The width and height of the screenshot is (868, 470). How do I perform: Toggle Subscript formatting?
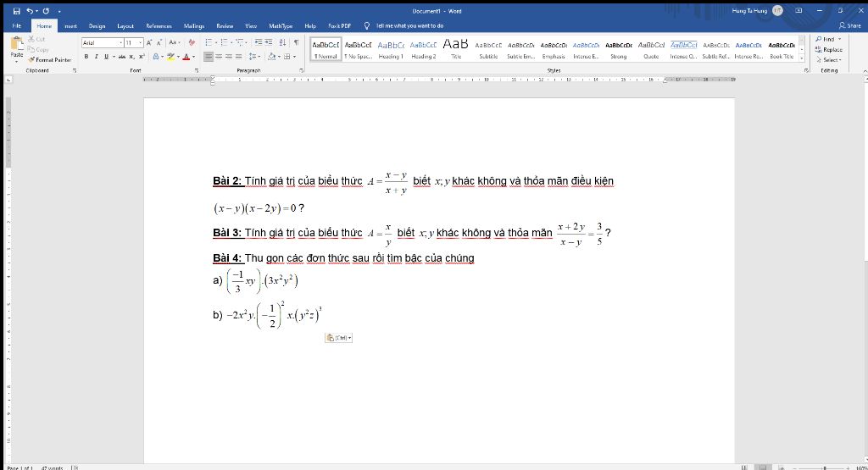131,57
